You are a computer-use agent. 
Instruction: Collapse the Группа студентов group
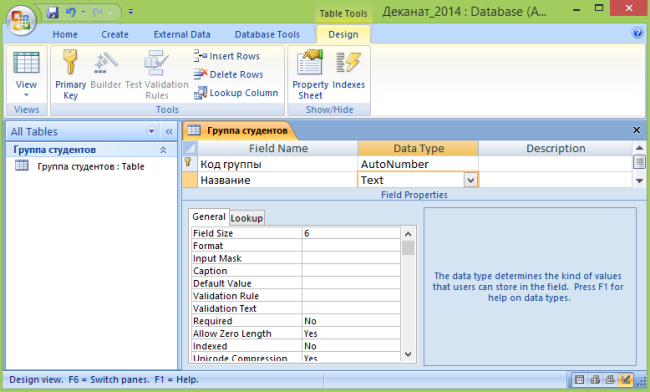click(163, 150)
